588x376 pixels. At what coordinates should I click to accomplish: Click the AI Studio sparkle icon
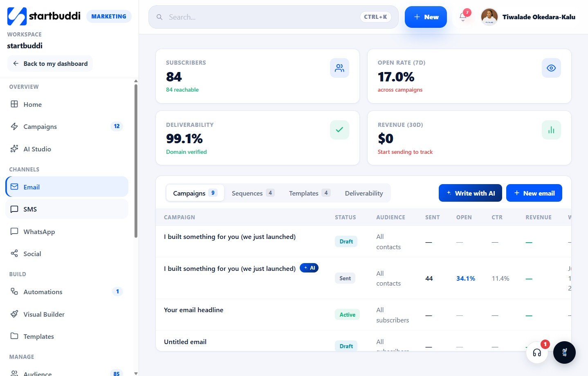click(14, 149)
